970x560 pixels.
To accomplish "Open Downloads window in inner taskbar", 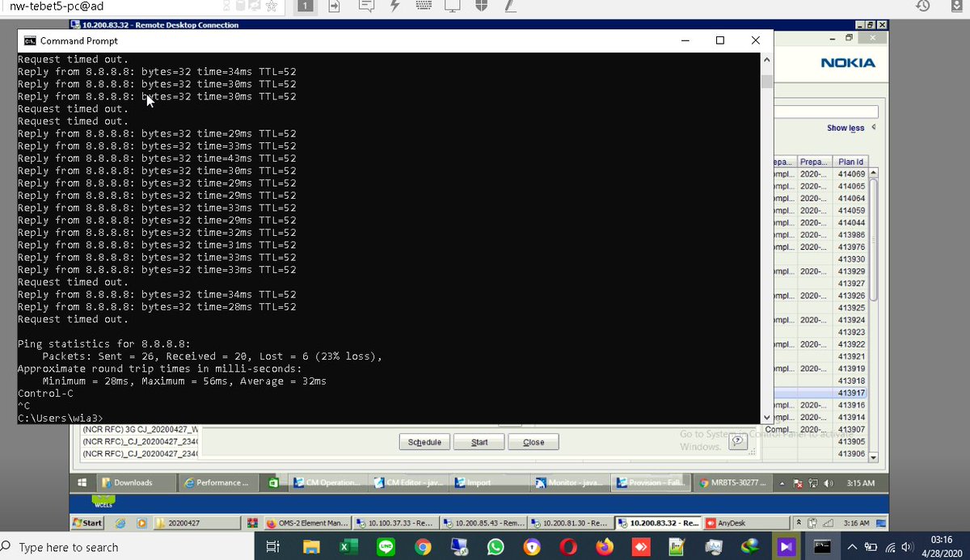I will pyautogui.click(x=136, y=482).
